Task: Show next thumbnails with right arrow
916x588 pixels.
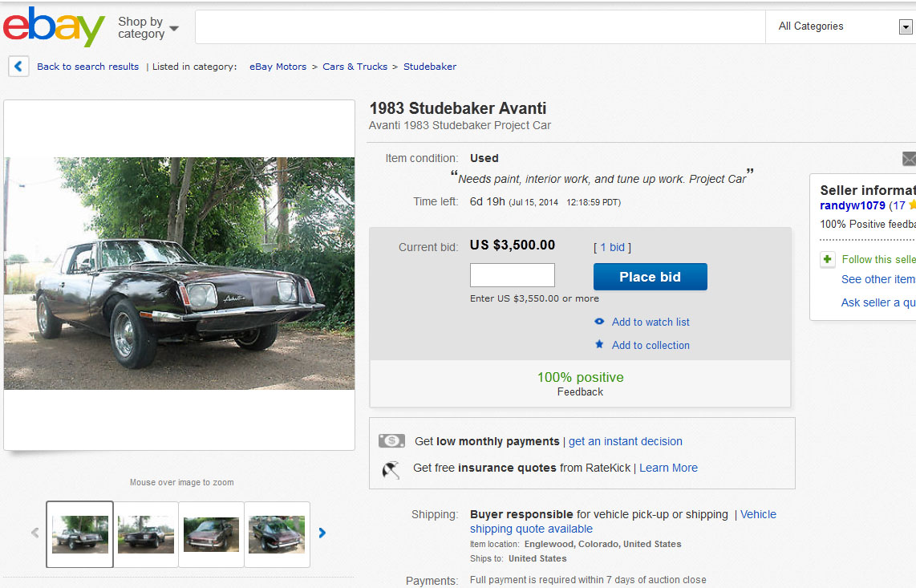Action: tap(322, 533)
